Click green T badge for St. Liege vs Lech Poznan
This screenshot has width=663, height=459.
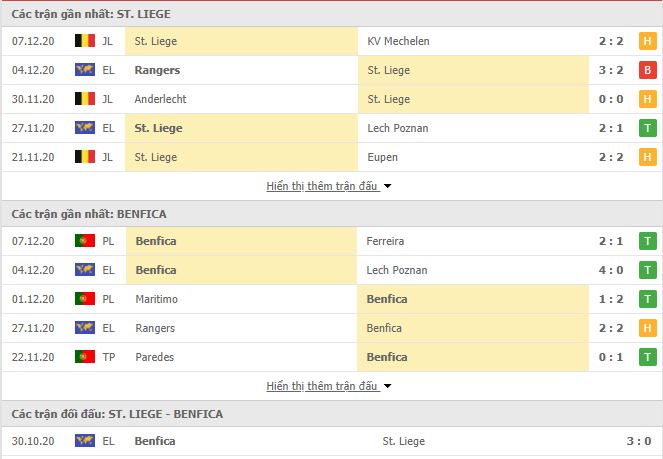[x=647, y=128]
